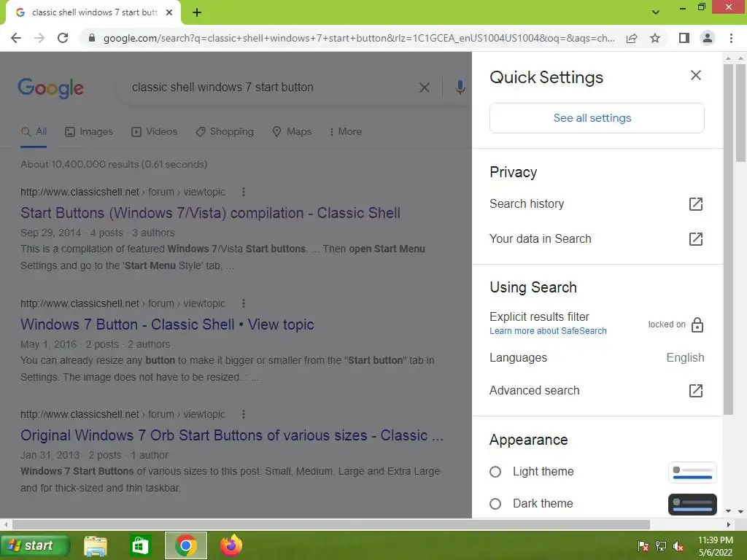Switch to the All results tab
Image resolution: width=747 pixels, height=560 pixels.
[x=34, y=132]
